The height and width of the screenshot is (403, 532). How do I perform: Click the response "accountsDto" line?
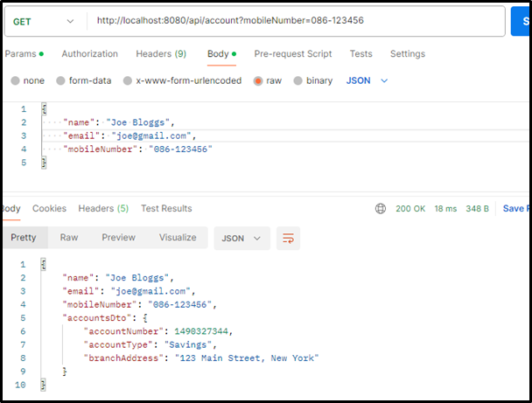coord(105,318)
